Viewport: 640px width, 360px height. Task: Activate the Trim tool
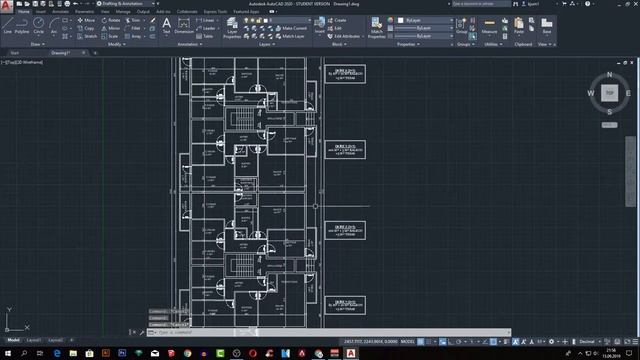pos(133,20)
